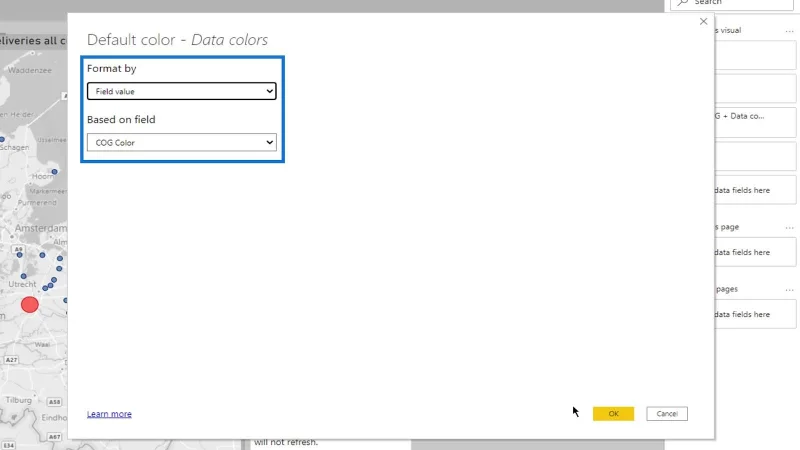
Task: Click the Amsterdam label on the map
Action: click(x=41, y=228)
